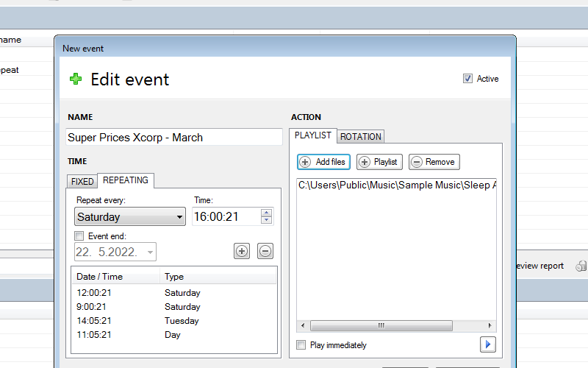This screenshot has width=588, height=368.
Task: Increase time with the up spinner arrow
Action: coord(266,213)
